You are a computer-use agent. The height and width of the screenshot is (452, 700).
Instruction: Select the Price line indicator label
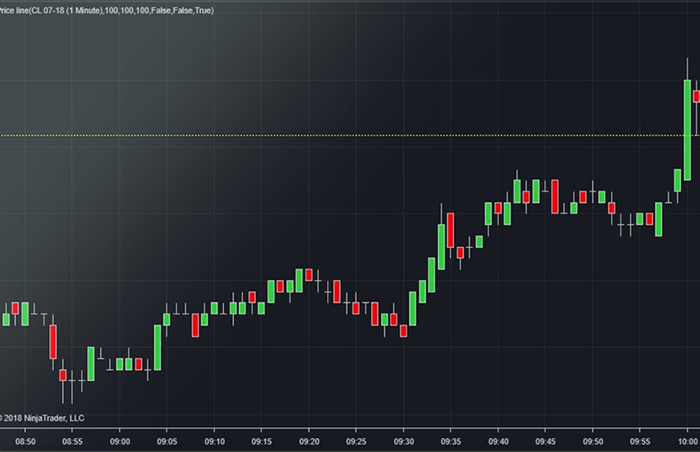pos(106,10)
